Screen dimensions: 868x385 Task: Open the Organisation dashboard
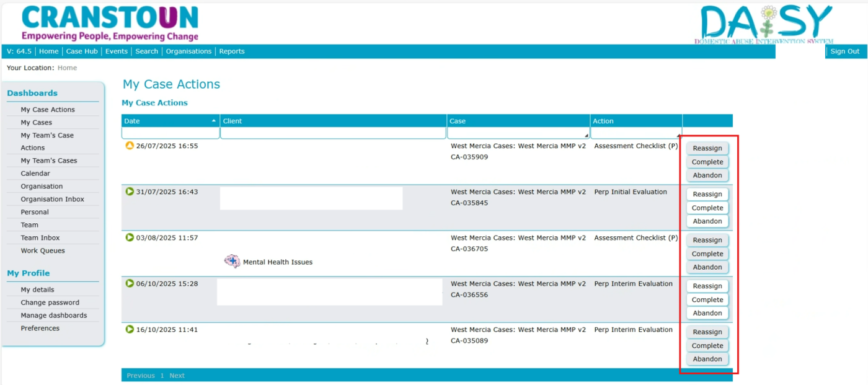(x=42, y=187)
